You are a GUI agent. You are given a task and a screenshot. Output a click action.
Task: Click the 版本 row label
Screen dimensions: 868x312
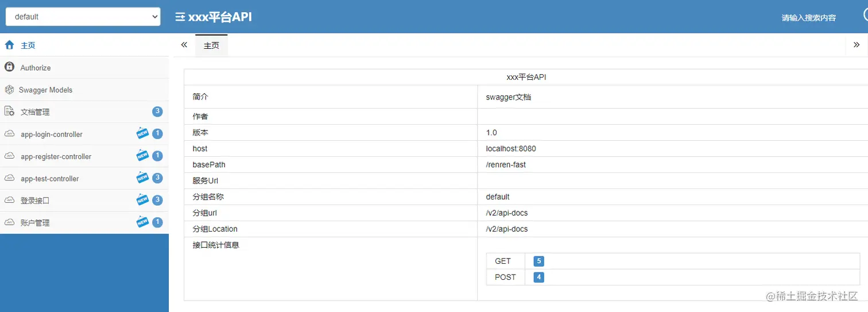tap(200, 132)
